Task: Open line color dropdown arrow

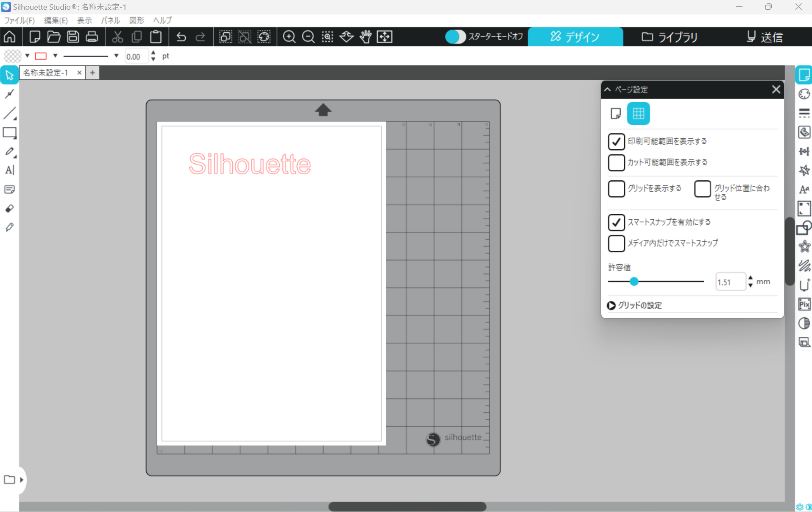Action: [55, 56]
